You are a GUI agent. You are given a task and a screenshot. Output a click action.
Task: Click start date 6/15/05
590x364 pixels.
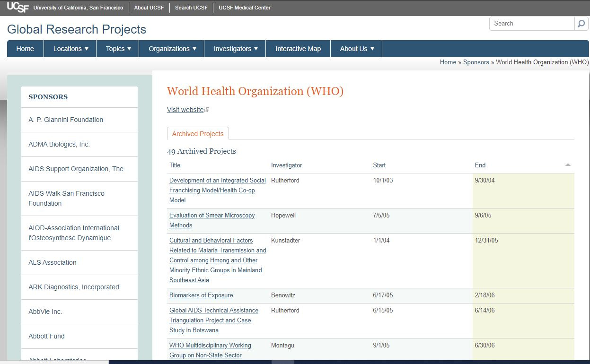click(x=383, y=310)
